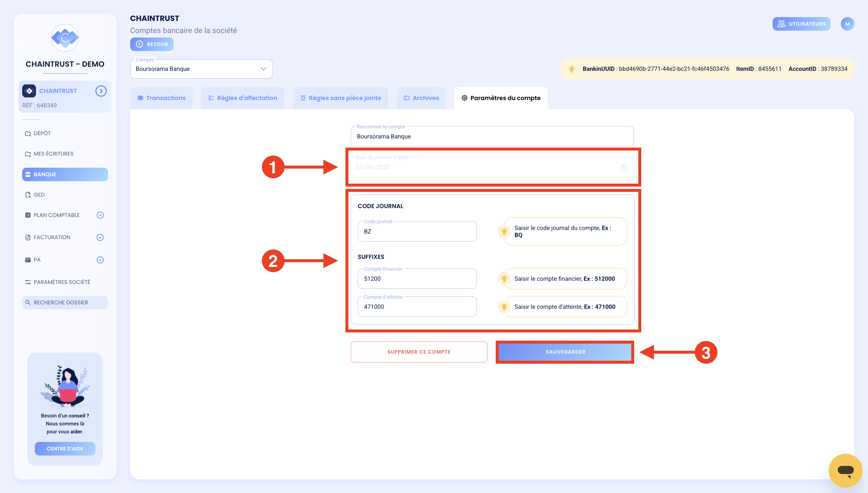Open the CHAINTRUST company arrow icon
Viewport: 868px width, 493px height.
[101, 91]
